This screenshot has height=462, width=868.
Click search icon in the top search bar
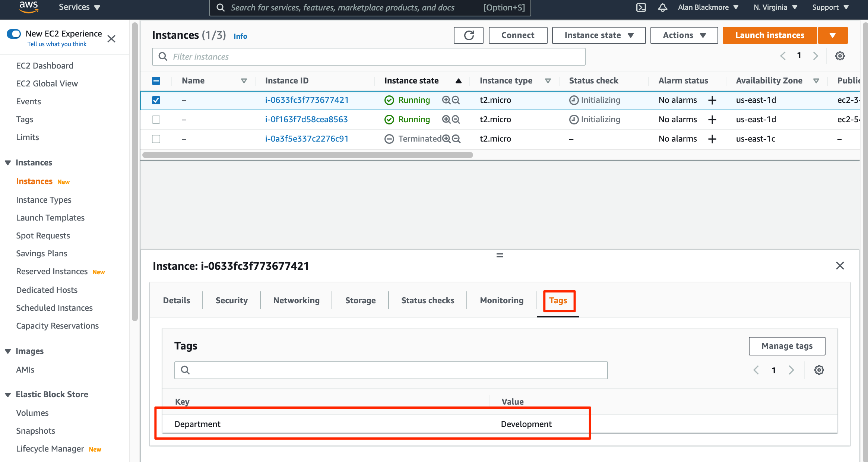coord(221,7)
